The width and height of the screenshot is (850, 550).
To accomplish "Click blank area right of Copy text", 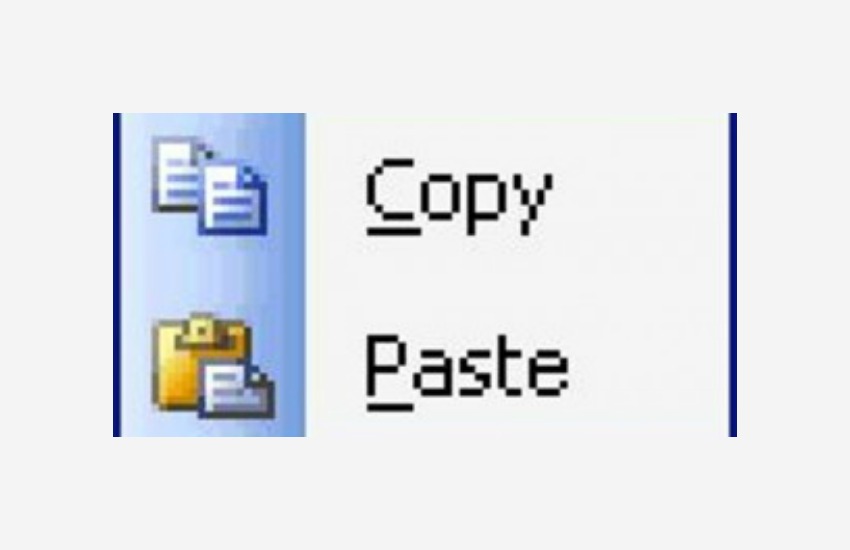I will click(x=640, y=195).
